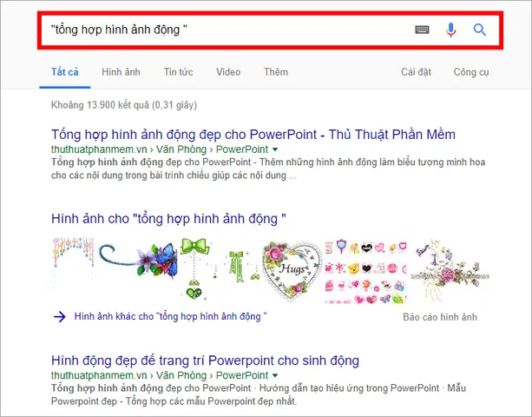Image resolution: width=532 pixels, height=417 pixels.
Task: Open the green bow with heart thumbnail
Action: point(194,269)
